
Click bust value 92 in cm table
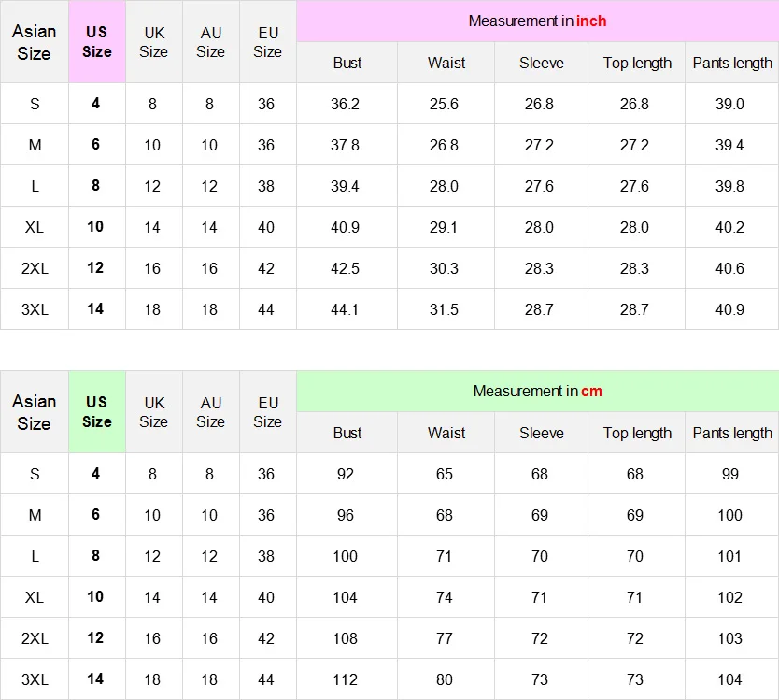pos(346,474)
